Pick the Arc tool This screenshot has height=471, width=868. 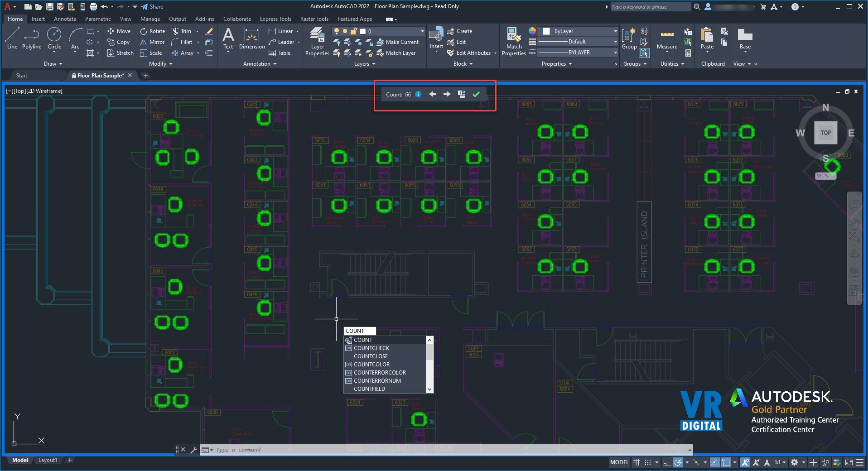click(75, 38)
